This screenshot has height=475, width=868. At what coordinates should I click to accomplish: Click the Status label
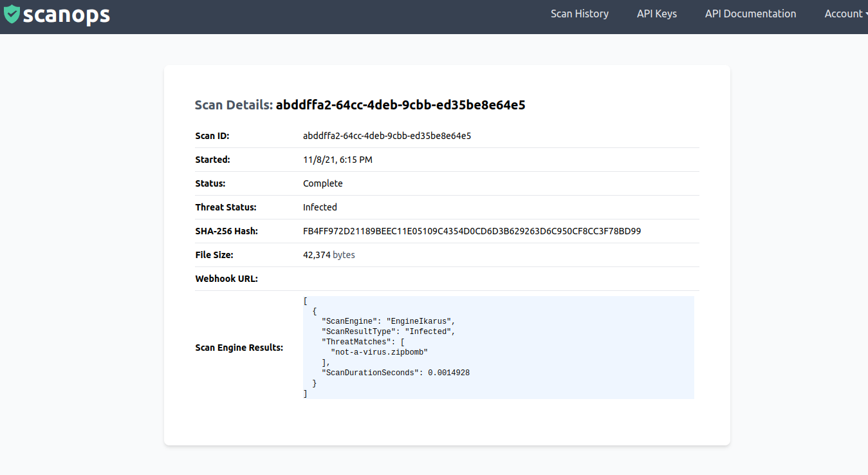[x=210, y=183]
